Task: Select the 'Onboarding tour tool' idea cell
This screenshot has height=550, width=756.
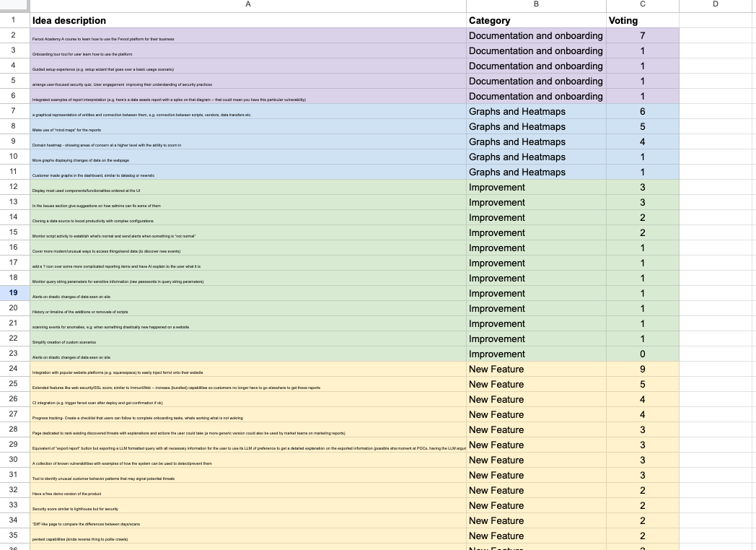Action: click(248, 51)
